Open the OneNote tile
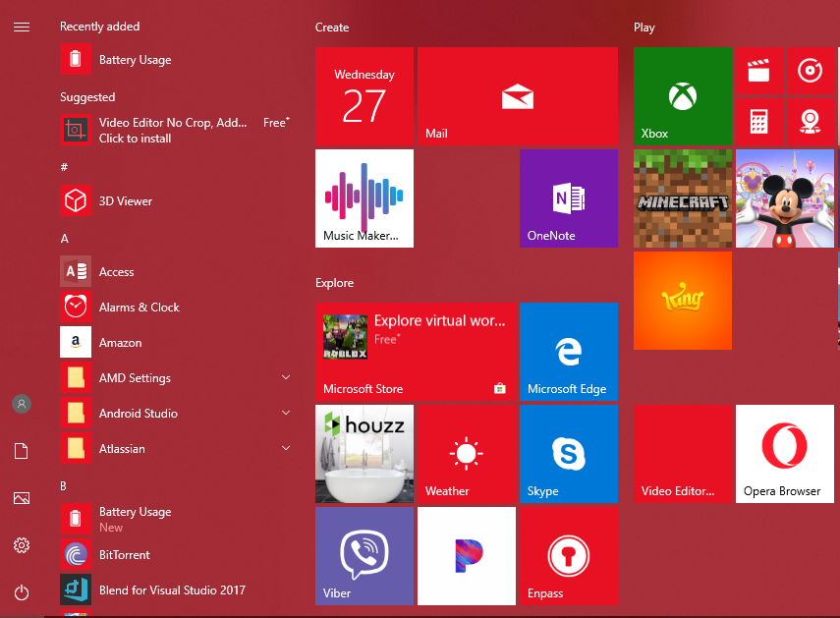Viewport: 840px width, 618px height. pyautogui.click(x=569, y=198)
